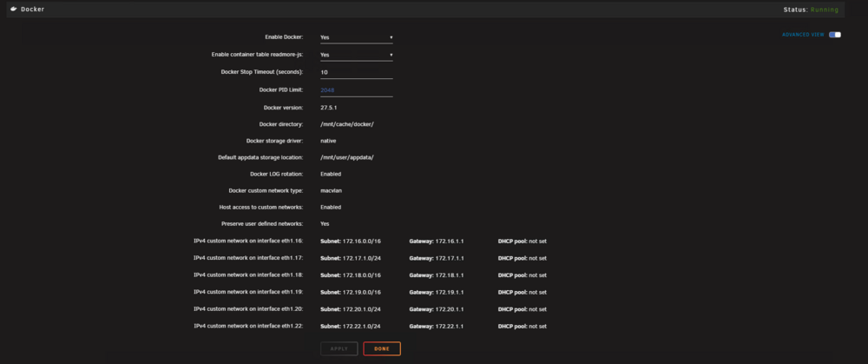Click the subnet 172.22.1.0/24
The height and width of the screenshot is (364, 868).
point(361,327)
